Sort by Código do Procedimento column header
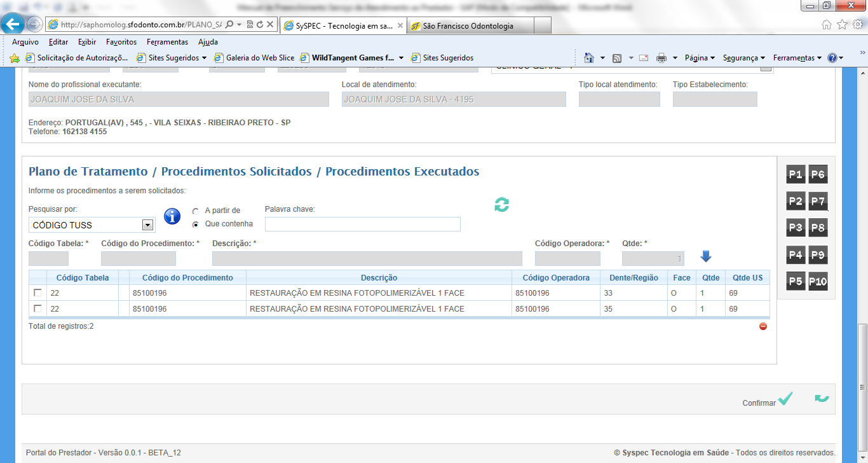The width and height of the screenshot is (868, 463). click(187, 278)
